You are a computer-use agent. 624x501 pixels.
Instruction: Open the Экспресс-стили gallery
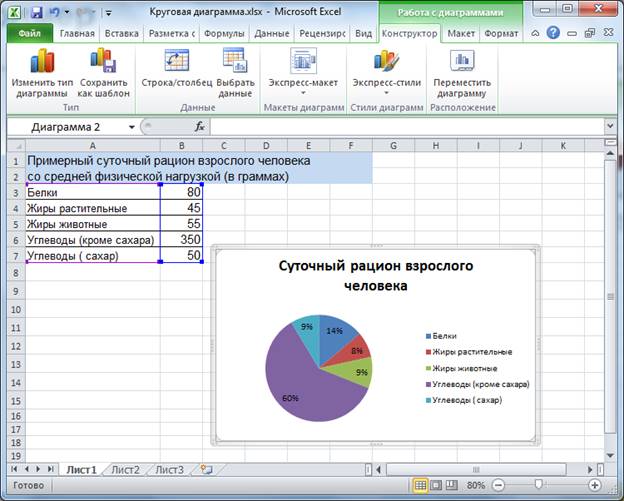[x=386, y=72]
